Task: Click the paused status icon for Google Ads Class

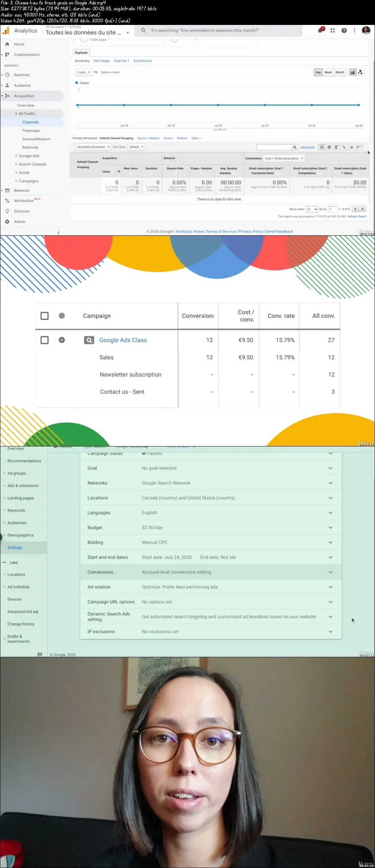Action: 62,340
